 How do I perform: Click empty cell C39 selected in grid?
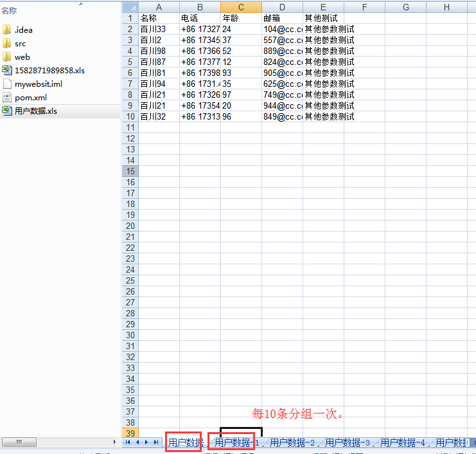tap(241, 433)
